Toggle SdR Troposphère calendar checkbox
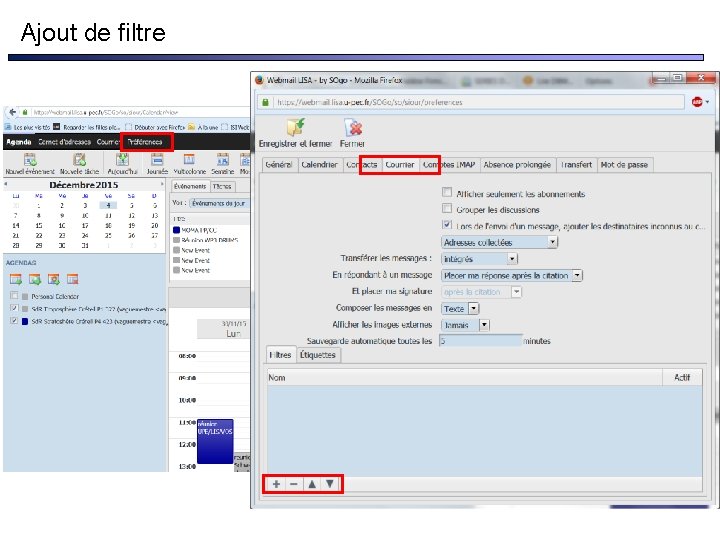 (x=14, y=308)
